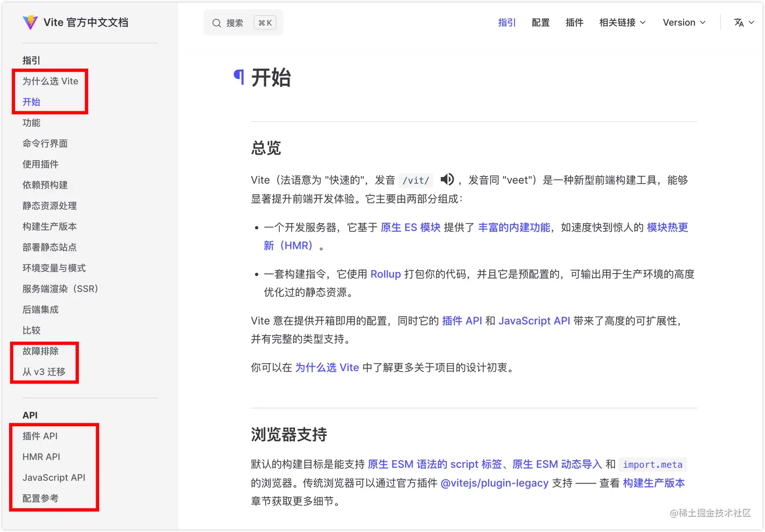Open sidebar item 功能
This screenshot has width=765, height=532.
(31, 122)
